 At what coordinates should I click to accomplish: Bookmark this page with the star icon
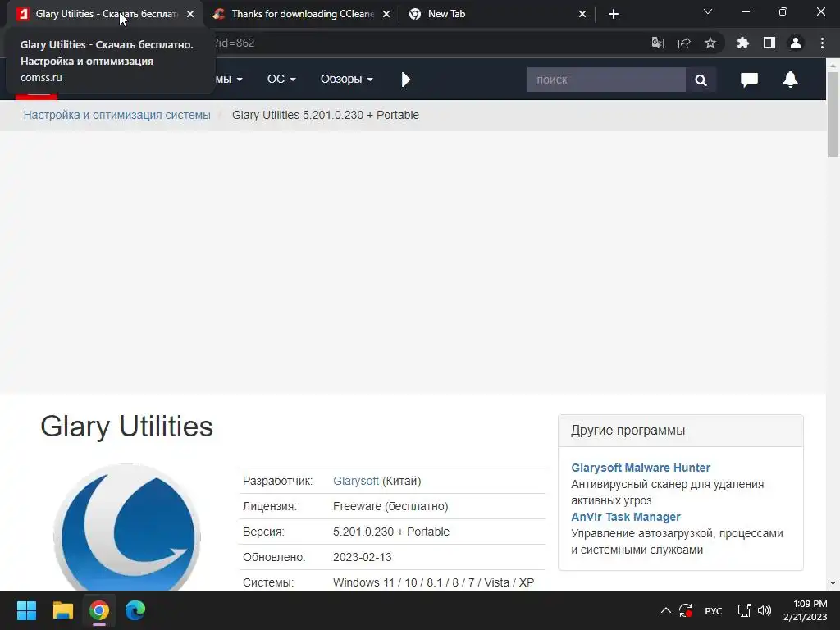coord(710,43)
